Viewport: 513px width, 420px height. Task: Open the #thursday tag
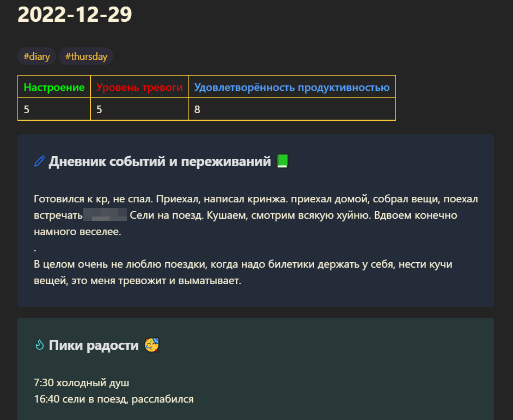tap(86, 56)
